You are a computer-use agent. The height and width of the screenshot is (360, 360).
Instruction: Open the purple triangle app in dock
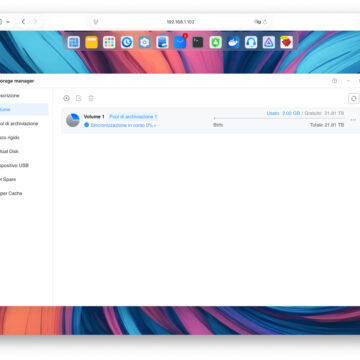point(269,42)
